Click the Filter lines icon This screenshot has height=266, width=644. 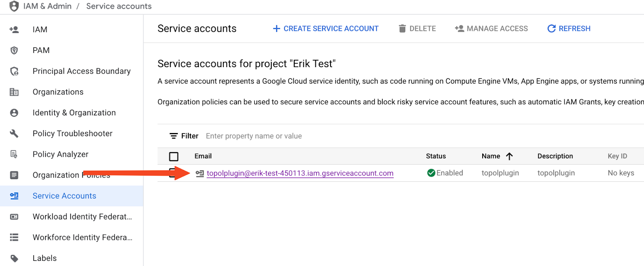(173, 136)
